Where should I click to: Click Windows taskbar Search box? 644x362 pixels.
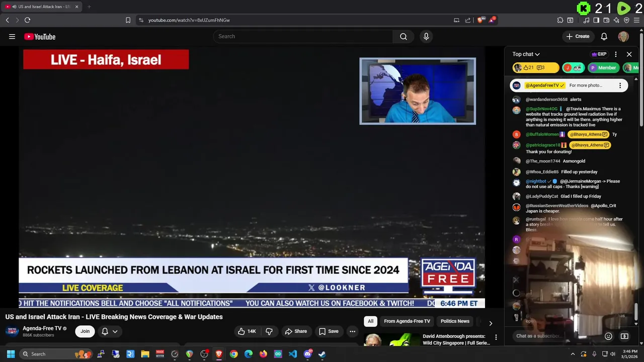[56, 354]
